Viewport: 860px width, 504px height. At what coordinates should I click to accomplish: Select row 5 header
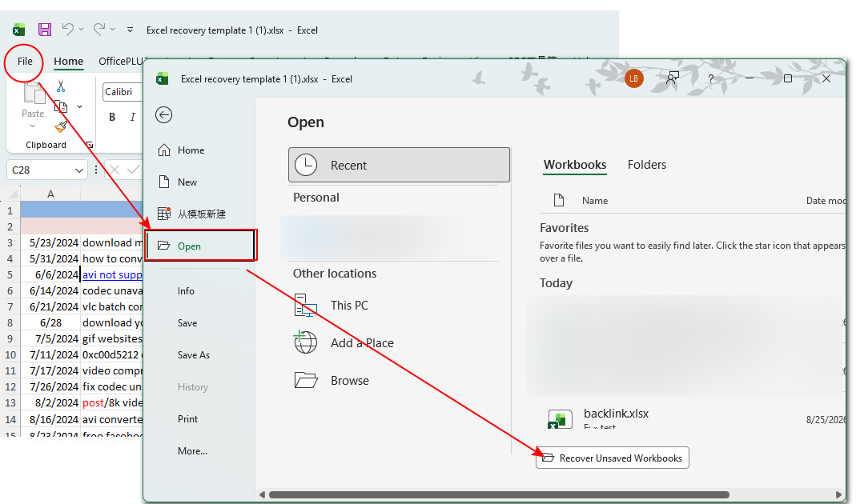click(x=10, y=274)
